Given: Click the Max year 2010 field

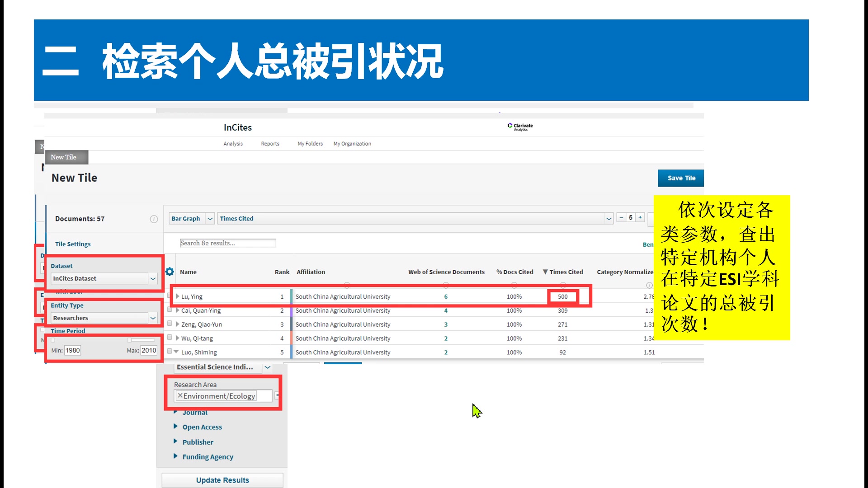Looking at the screenshot, I should click(149, 350).
